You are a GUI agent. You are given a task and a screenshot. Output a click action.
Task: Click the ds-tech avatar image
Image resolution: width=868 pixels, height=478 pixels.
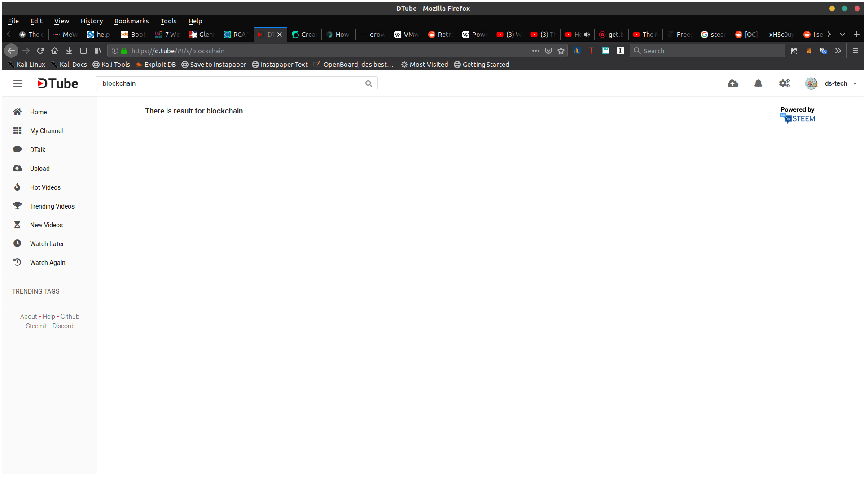pos(811,83)
